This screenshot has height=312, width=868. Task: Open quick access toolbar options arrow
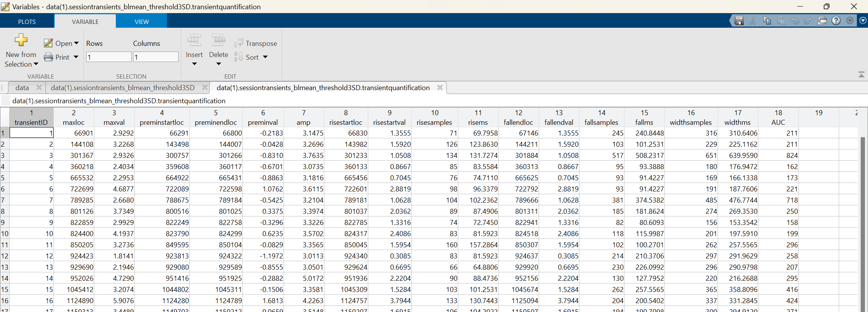850,21
